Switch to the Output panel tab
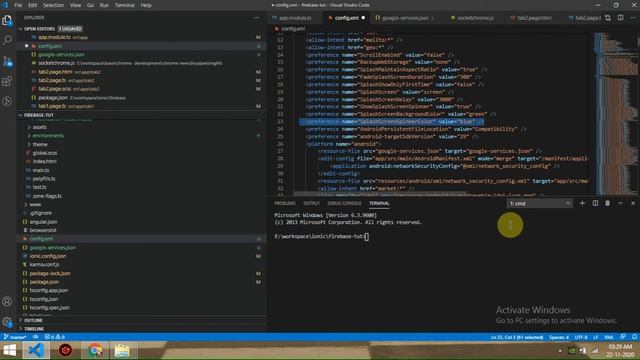Image resolution: width=640 pixels, height=360 pixels. (x=311, y=203)
